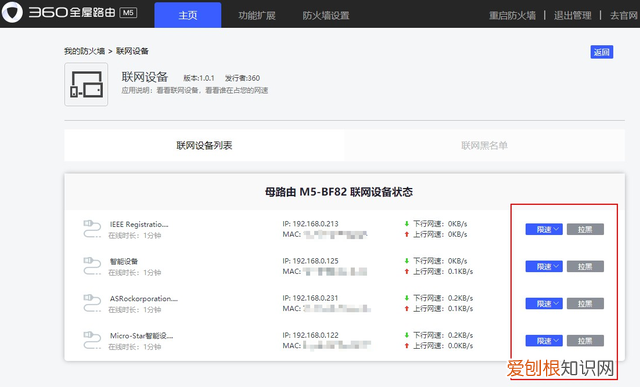Click device icon for 智能设备 row
The image size is (640, 387).
(92, 266)
